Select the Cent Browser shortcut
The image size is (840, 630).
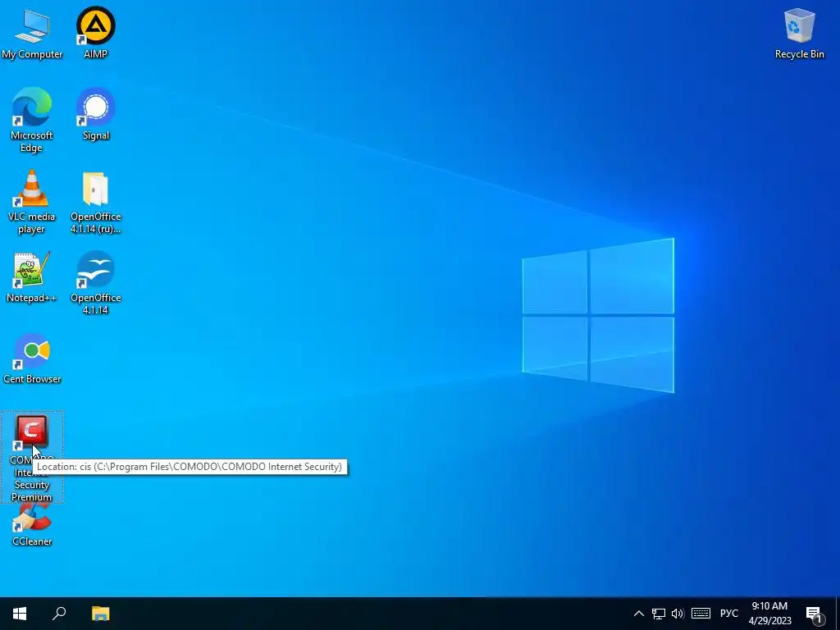click(32, 358)
